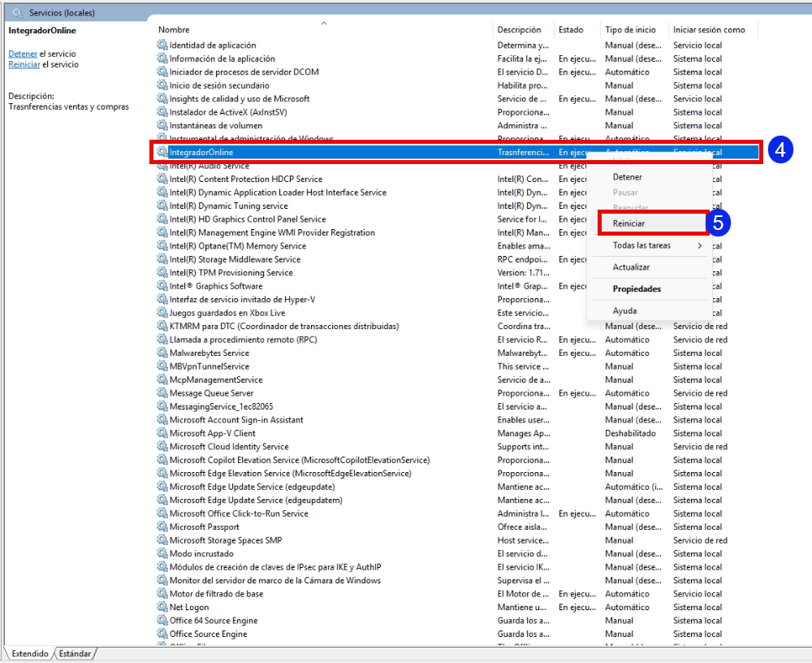This screenshot has width=812, height=663.
Task: Click the gear icon for Modo incrustado
Action: 162,553
